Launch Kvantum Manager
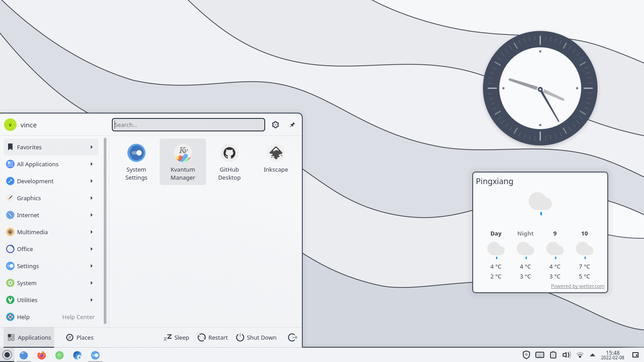The image size is (644, 362). (x=183, y=162)
